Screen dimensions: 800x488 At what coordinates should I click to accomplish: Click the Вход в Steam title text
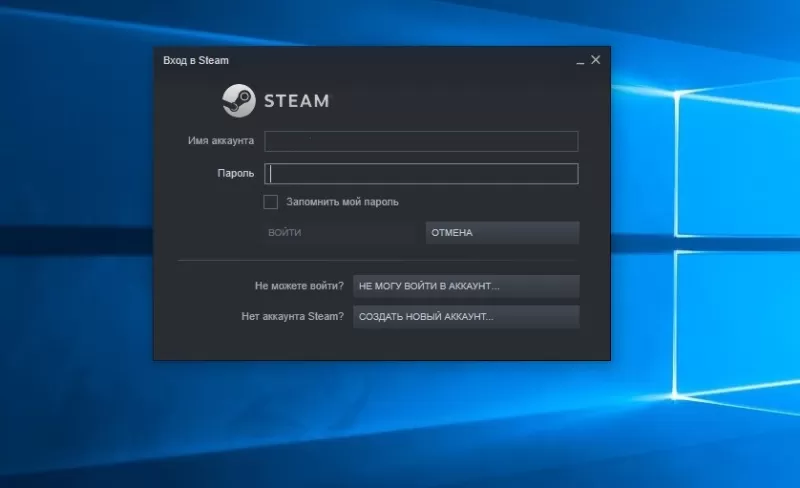tap(196, 60)
